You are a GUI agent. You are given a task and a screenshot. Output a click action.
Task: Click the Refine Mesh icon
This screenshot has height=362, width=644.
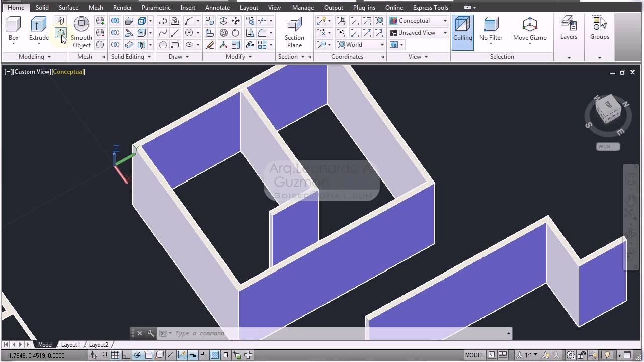[100, 45]
